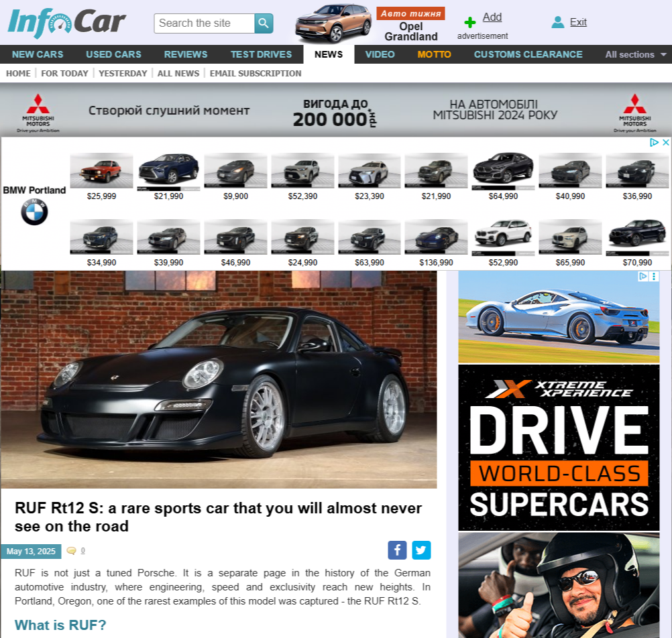672x638 pixels.
Task: Share article via Facebook icon
Action: (397, 550)
